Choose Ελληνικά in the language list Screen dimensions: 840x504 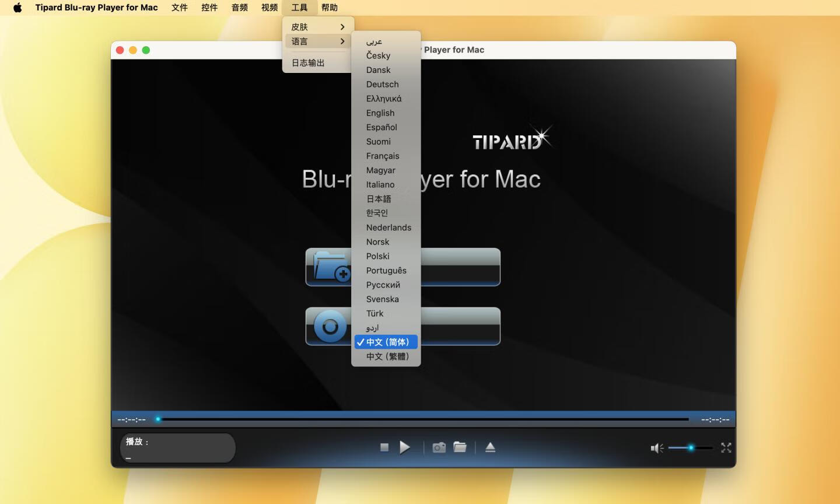386,99
